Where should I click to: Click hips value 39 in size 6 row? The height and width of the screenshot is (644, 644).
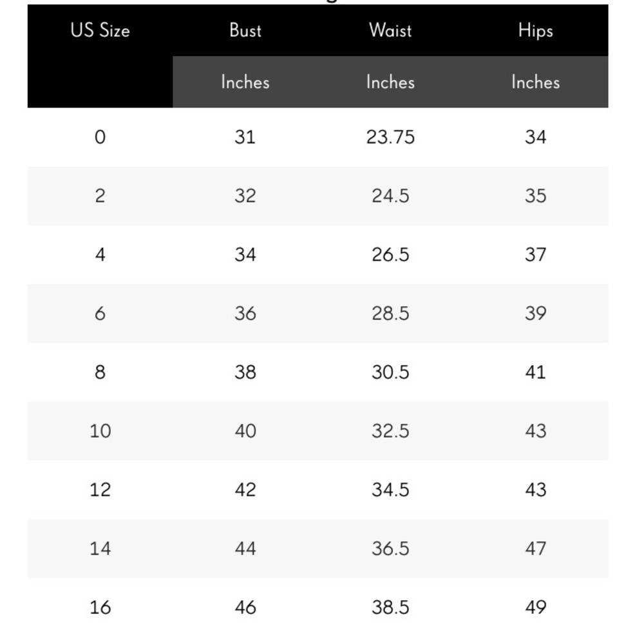(x=536, y=314)
